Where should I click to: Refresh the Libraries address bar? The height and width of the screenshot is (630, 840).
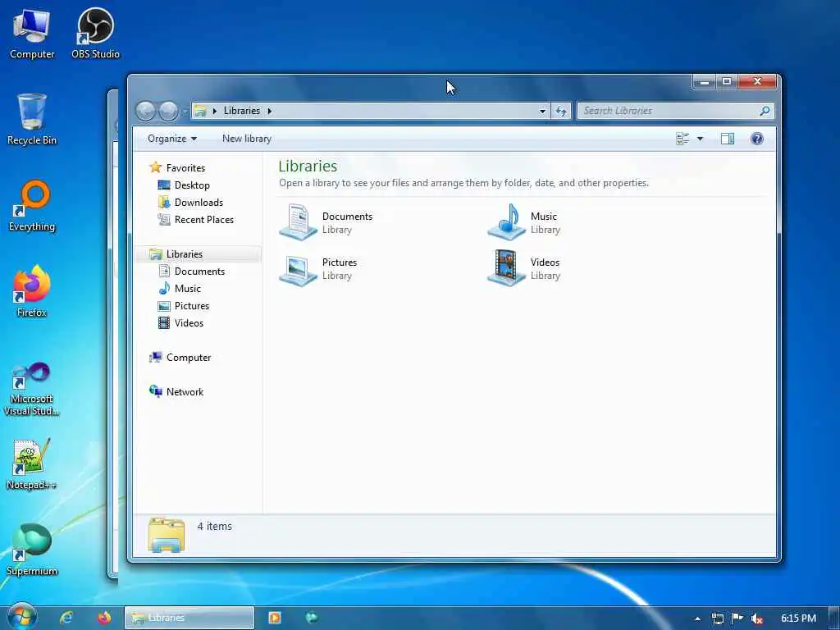click(561, 111)
